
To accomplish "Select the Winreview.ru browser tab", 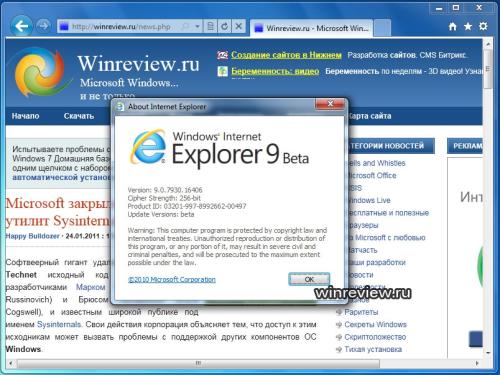I will tap(311, 28).
